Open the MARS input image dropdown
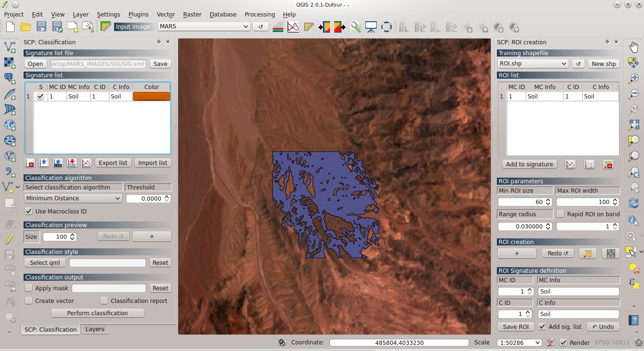The image size is (644, 351). point(203,26)
